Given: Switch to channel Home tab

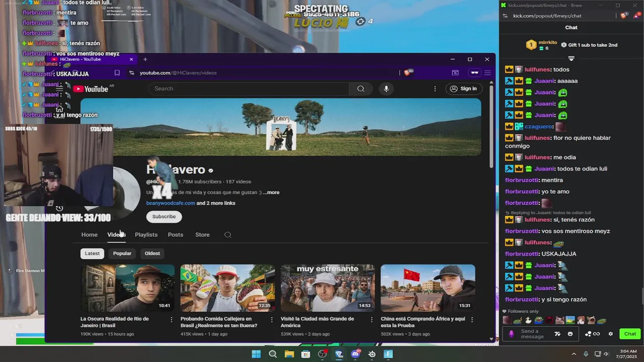Looking at the screenshot, I should pyautogui.click(x=90, y=235).
